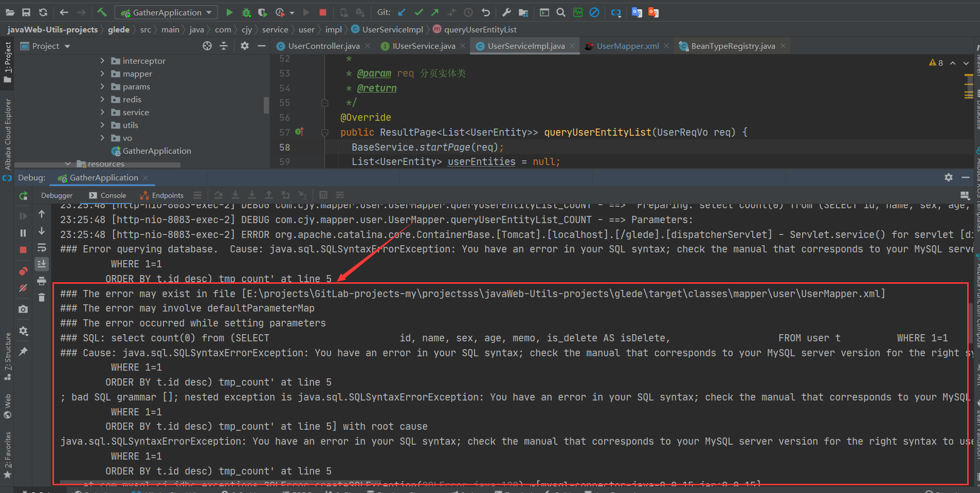Switch to UserController.java tab
980x493 pixels.
tap(323, 46)
